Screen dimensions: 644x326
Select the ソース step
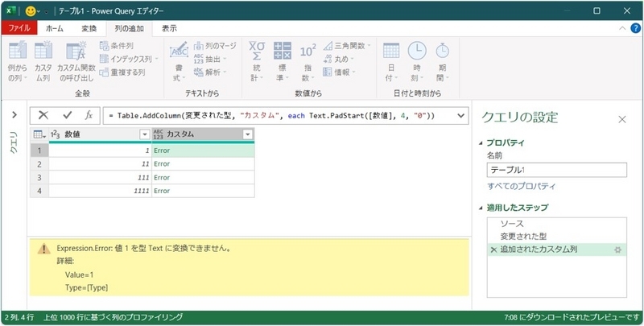click(556, 225)
